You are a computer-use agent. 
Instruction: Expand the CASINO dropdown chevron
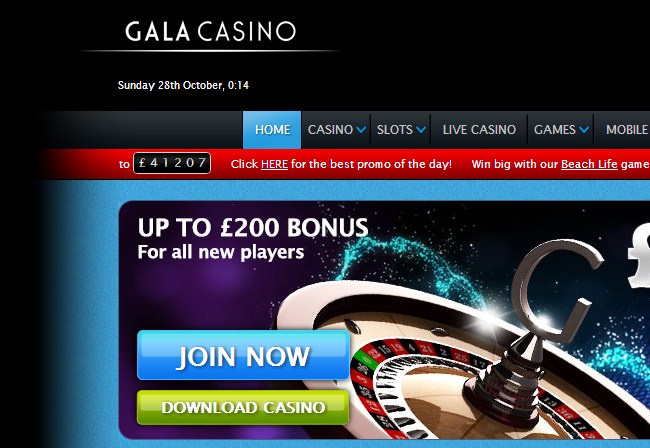coord(361,130)
